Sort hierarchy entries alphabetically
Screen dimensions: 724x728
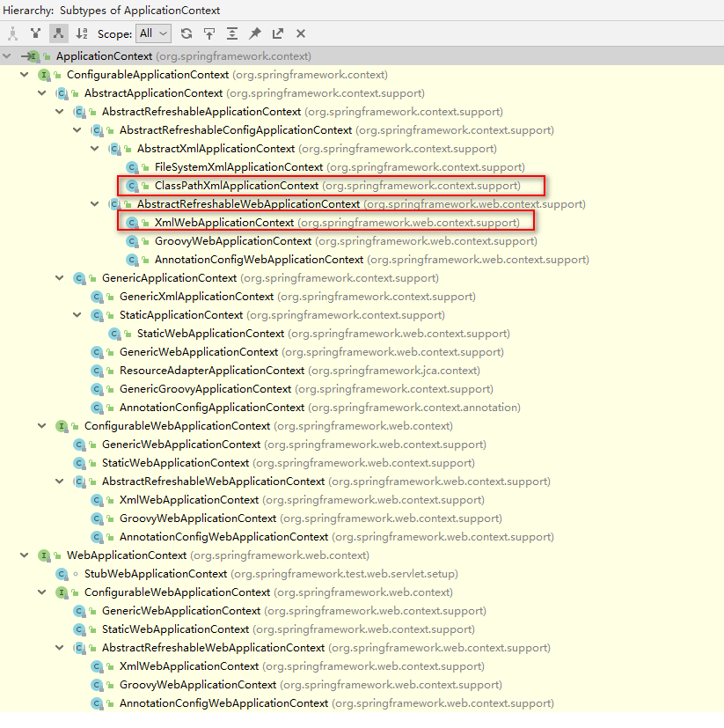[82, 33]
